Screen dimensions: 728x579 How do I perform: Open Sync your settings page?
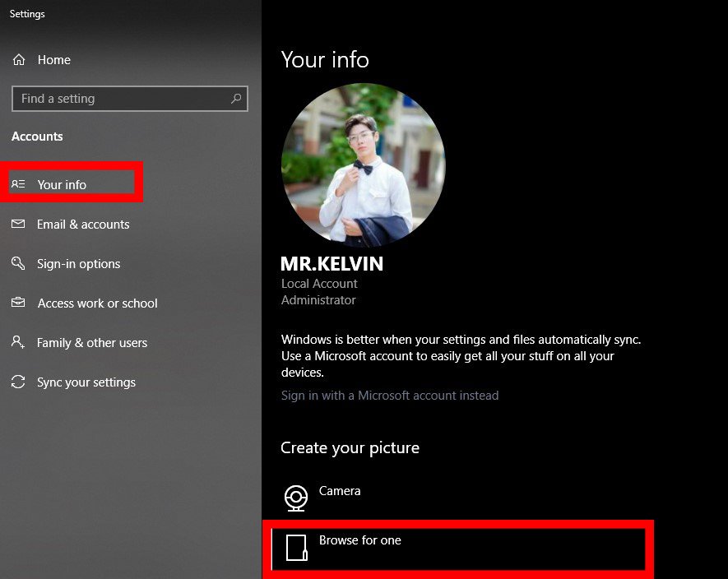(86, 382)
